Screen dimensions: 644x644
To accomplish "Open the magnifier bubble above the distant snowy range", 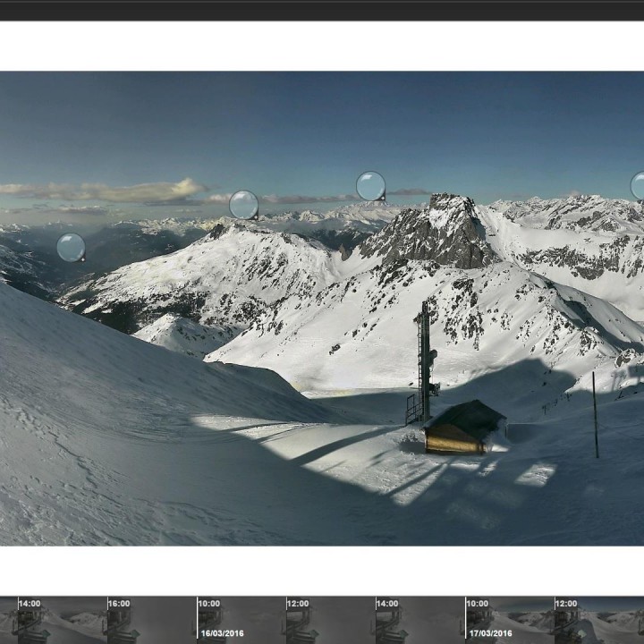I will (371, 186).
